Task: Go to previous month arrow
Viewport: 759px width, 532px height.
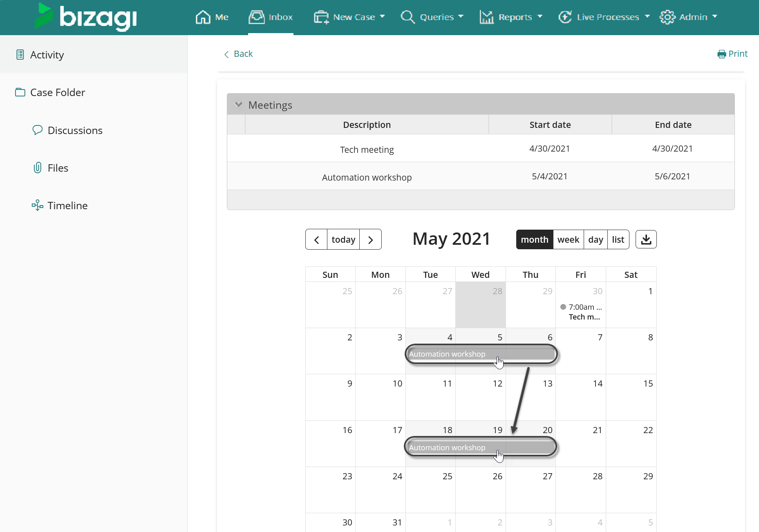Action: [x=316, y=239]
